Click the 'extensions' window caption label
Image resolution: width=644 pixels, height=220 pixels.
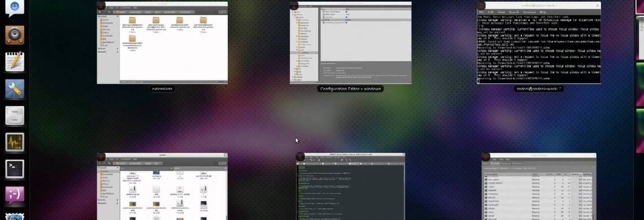[x=162, y=89]
